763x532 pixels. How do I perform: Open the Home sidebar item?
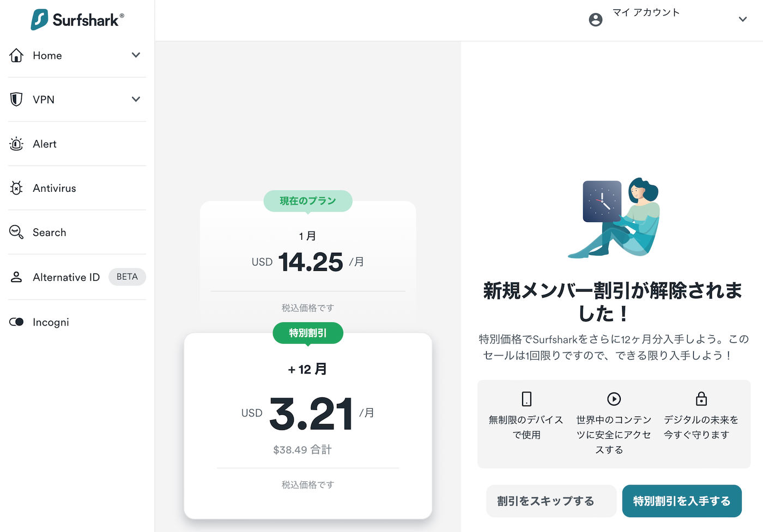[x=77, y=55]
